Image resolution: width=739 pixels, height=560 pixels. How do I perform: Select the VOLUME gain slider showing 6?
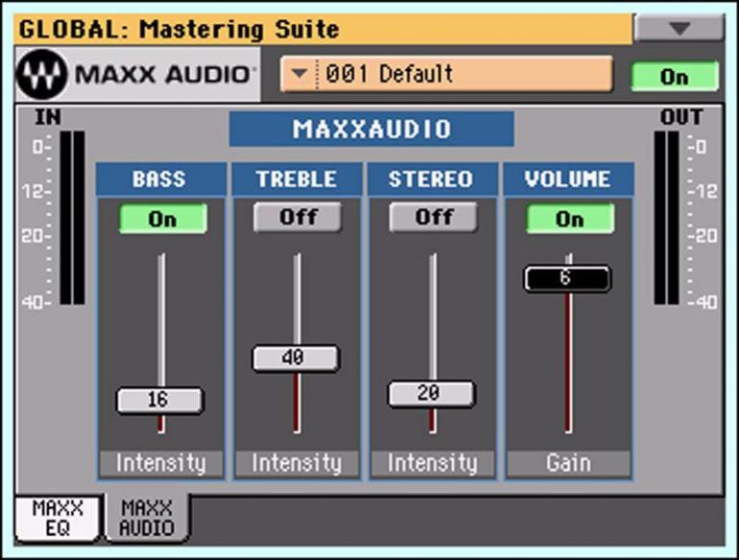pyautogui.click(x=567, y=278)
